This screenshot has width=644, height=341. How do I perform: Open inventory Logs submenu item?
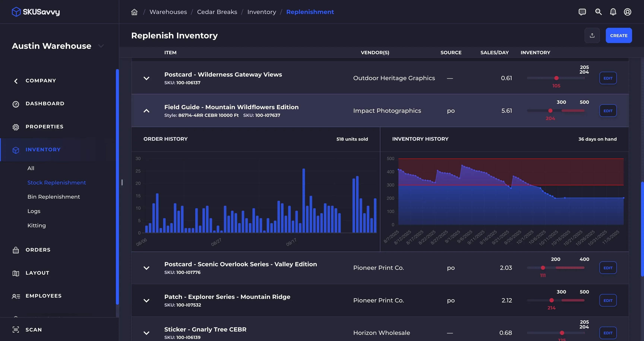(x=34, y=211)
